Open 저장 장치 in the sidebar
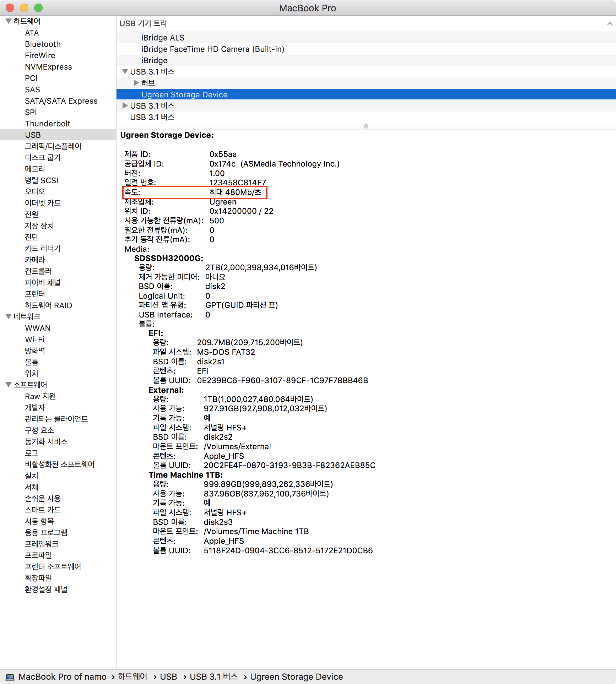Screen dimensions: 616x684 tap(39, 226)
